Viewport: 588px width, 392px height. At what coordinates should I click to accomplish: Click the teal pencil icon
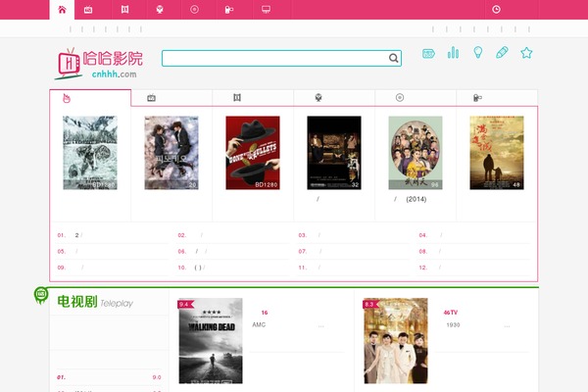tap(502, 53)
